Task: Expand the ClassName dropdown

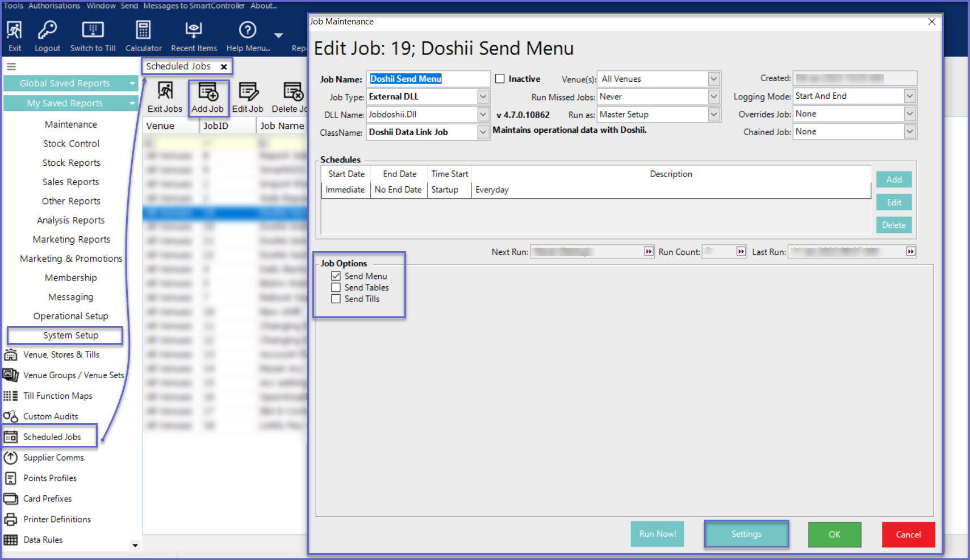Action: tap(483, 132)
